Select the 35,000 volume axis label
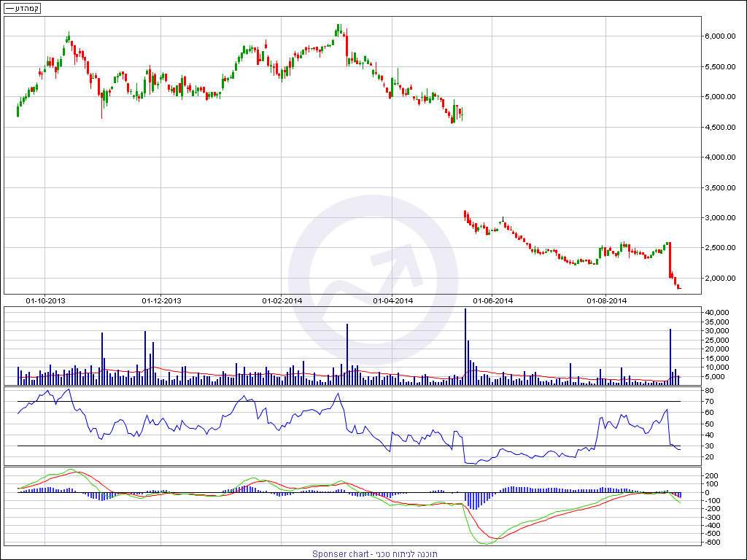The height and width of the screenshot is (560, 747). tap(717, 322)
